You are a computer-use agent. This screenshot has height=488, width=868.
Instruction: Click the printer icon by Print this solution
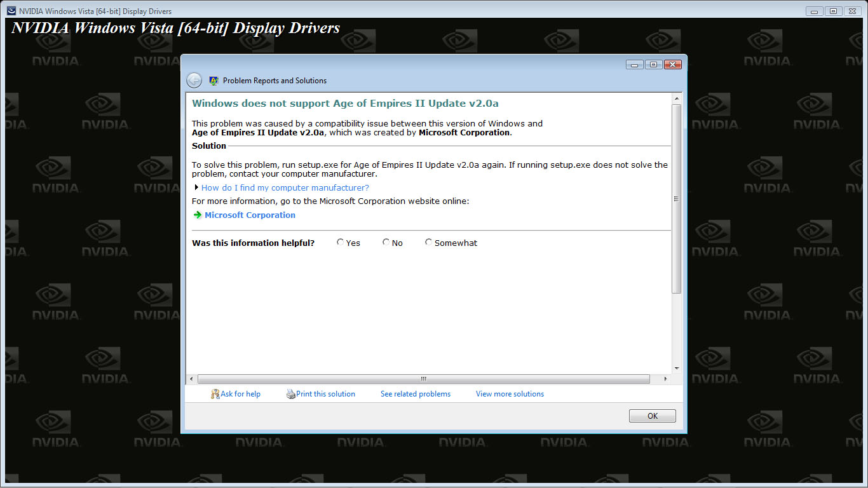pyautogui.click(x=290, y=394)
